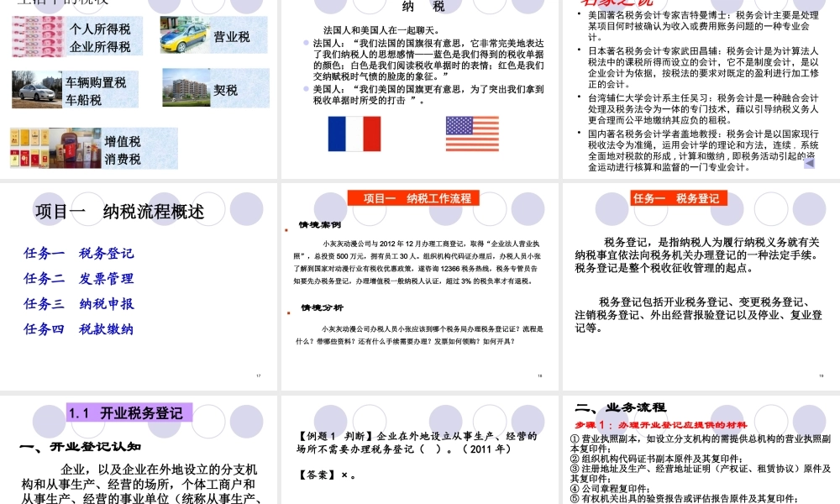Click the bullet before 法国人 paragraph
The width and height of the screenshot is (840, 504).
click(x=306, y=42)
